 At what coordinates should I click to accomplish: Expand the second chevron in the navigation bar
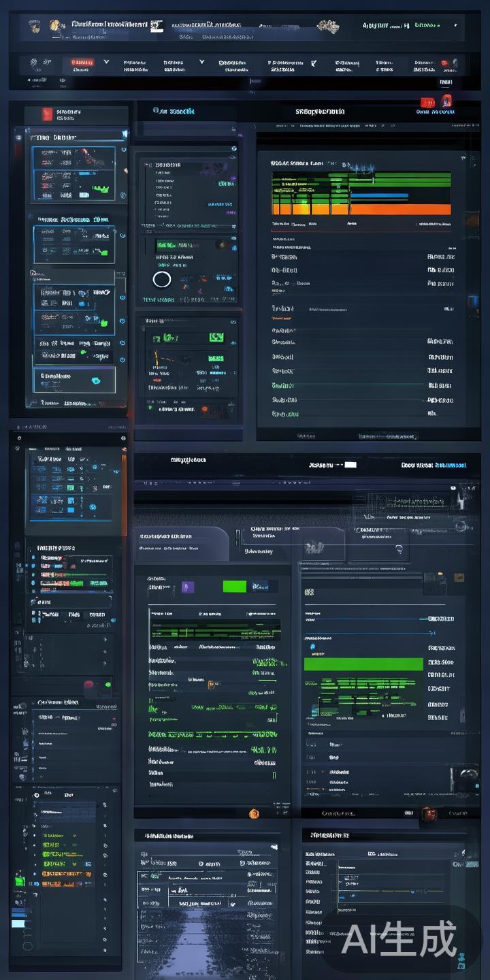[x=201, y=62]
